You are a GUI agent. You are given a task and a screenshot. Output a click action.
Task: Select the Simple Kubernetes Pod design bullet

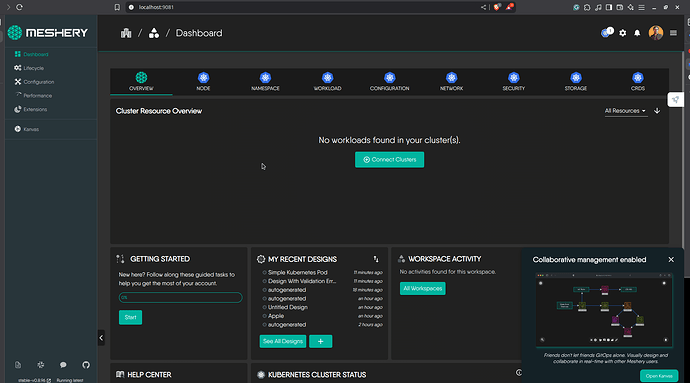pyautogui.click(x=264, y=273)
